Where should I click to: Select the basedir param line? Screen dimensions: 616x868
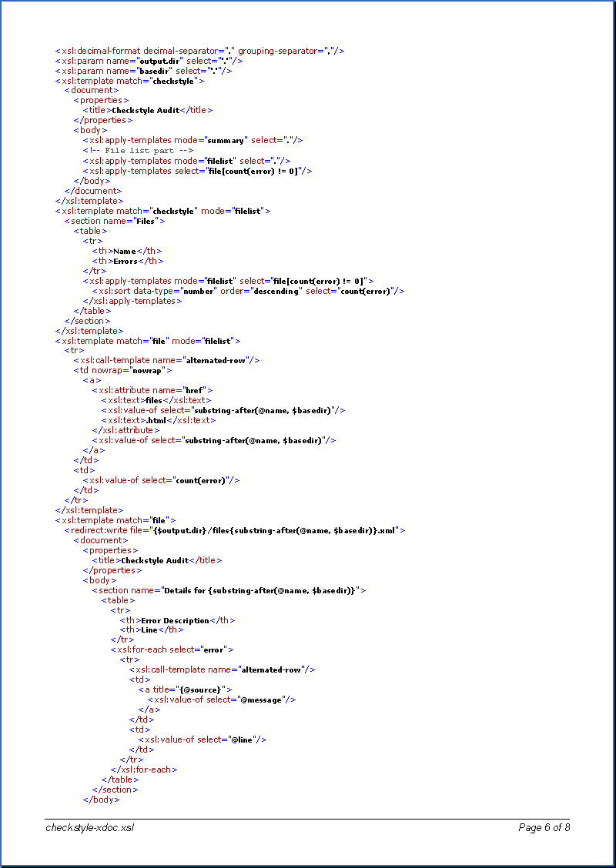pos(143,71)
